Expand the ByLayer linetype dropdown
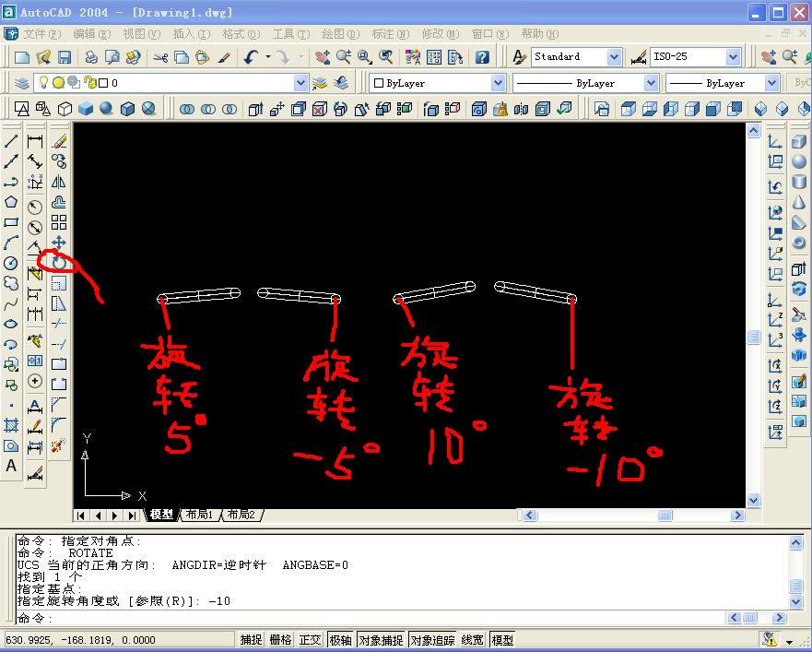This screenshot has height=652, width=812. [x=651, y=83]
